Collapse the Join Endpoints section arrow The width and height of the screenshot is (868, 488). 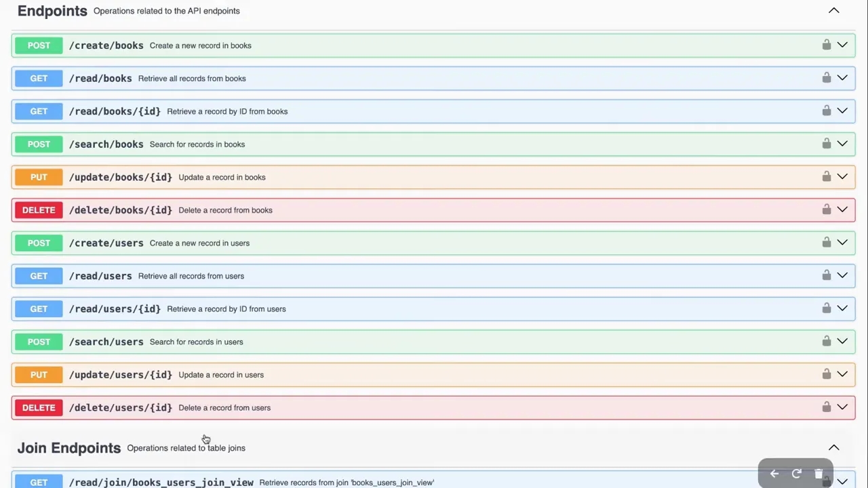[x=833, y=448]
